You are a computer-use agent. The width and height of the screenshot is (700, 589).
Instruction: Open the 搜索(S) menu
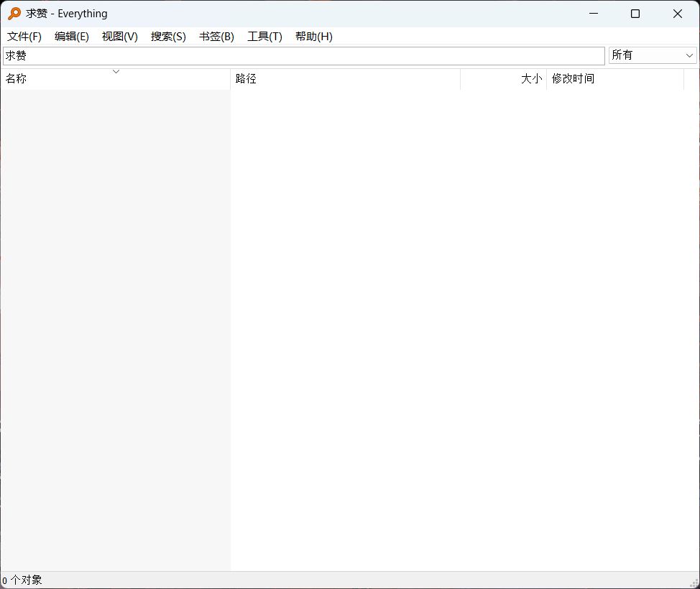click(x=168, y=37)
